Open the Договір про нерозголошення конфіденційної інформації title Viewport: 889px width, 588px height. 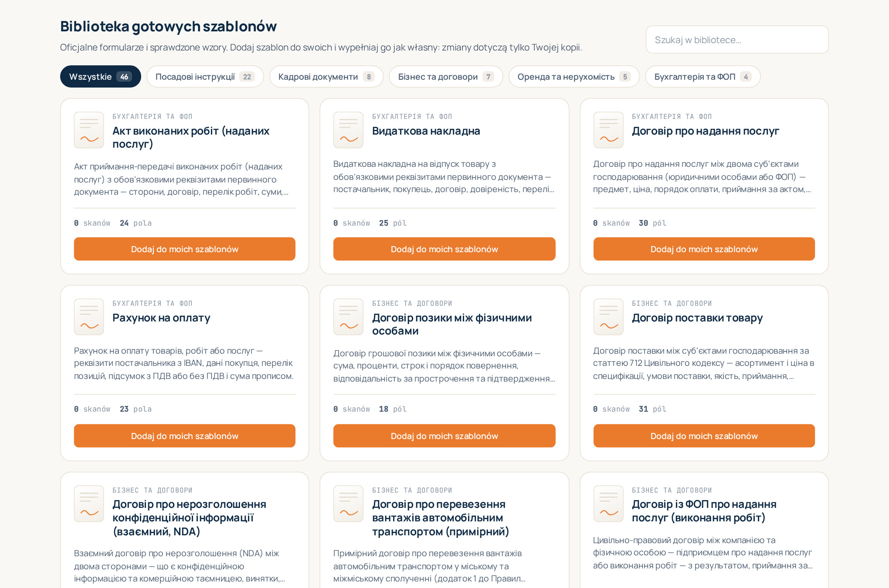(x=189, y=518)
